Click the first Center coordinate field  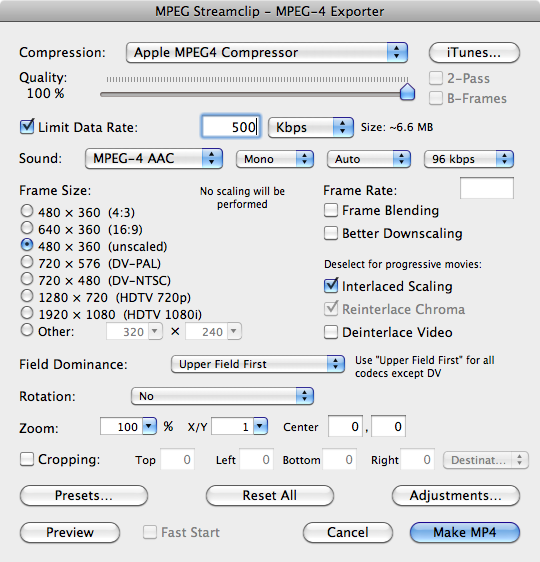[x=345, y=427]
